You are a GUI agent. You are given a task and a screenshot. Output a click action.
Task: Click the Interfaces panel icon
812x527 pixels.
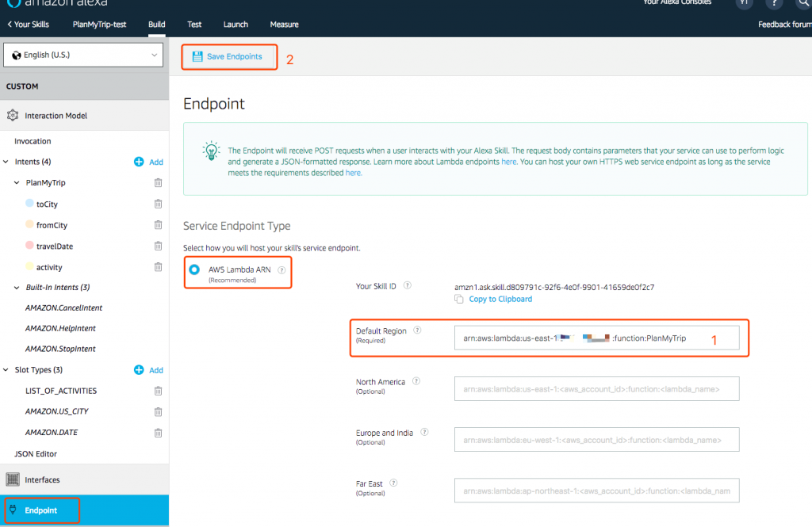13,479
